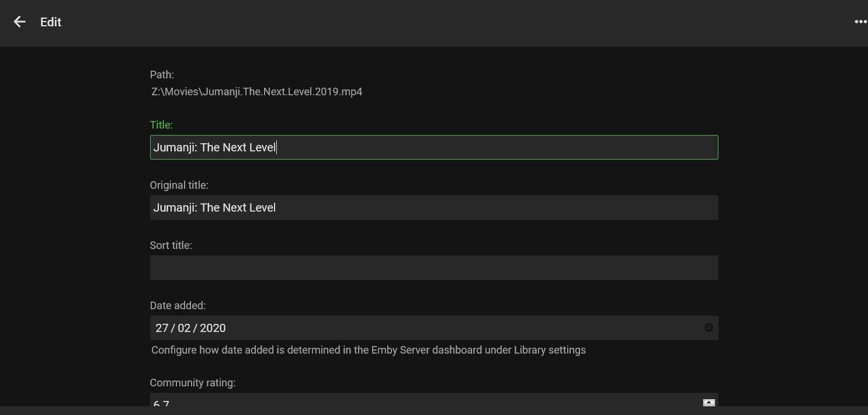
Task: Click the Emby Server dashboard hint text
Action: (368, 350)
